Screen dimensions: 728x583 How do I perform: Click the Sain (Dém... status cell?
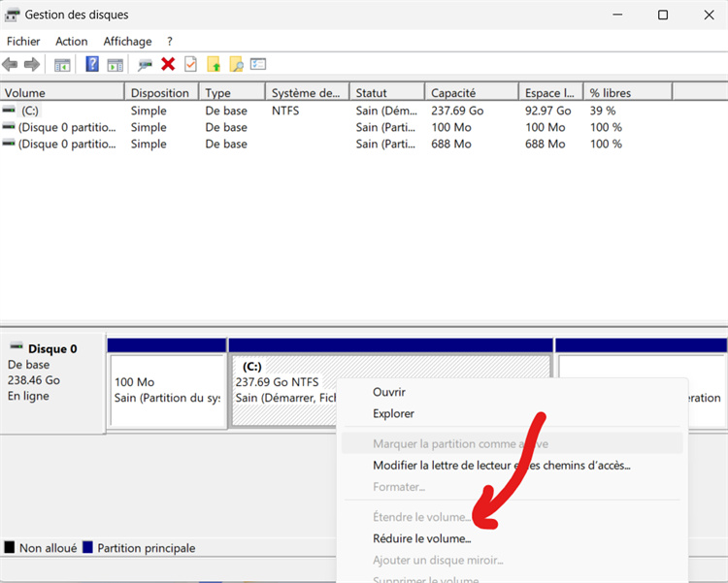pyautogui.click(x=386, y=111)
